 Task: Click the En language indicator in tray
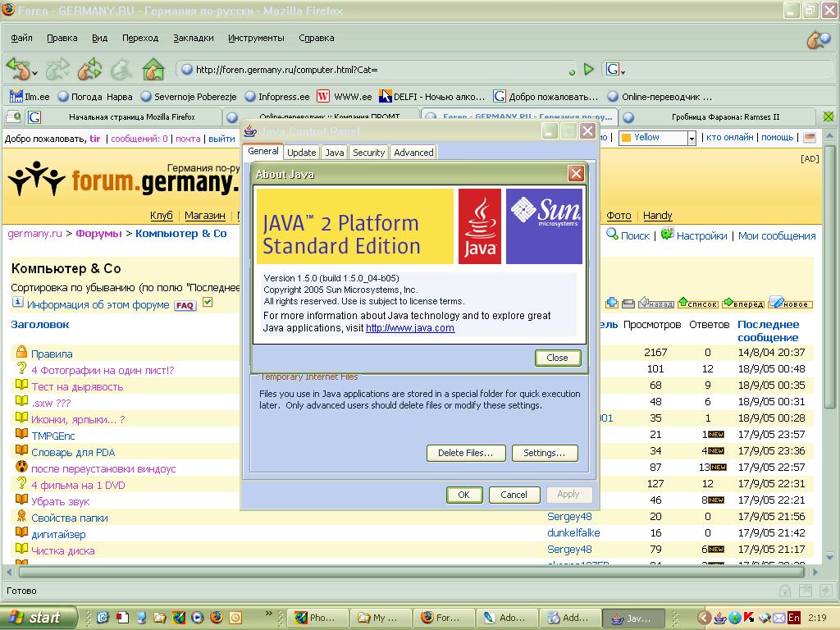point(793,618)
